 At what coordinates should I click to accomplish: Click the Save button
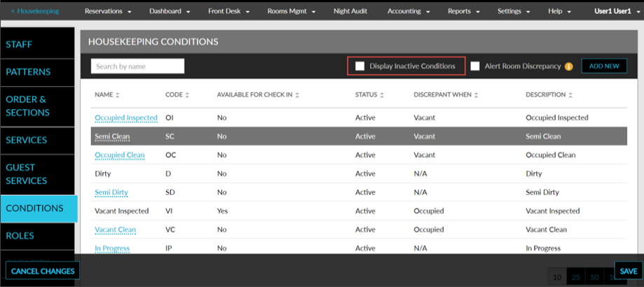pos(629,271)
